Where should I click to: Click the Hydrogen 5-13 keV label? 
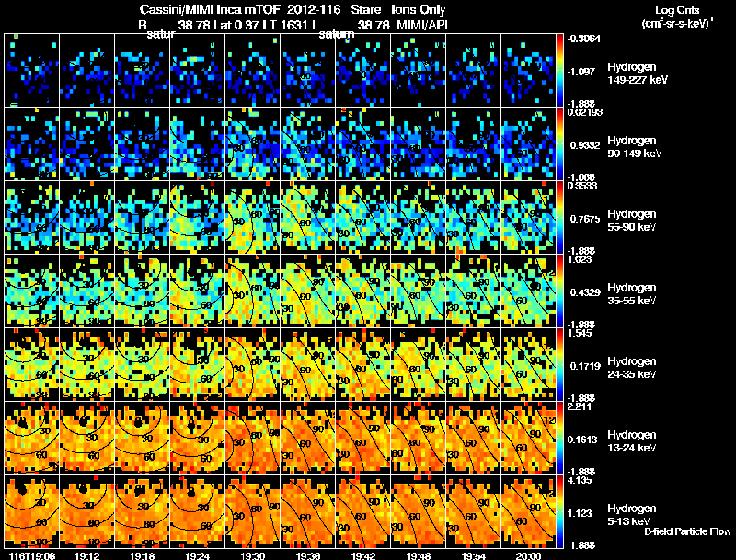click(632, 515)
